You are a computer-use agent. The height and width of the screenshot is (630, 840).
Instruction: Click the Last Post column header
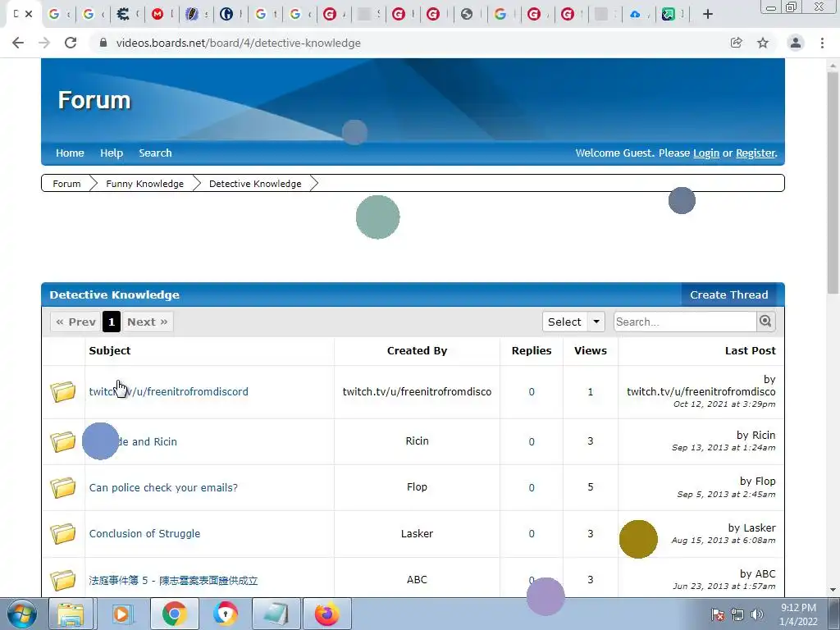[750, 350]
